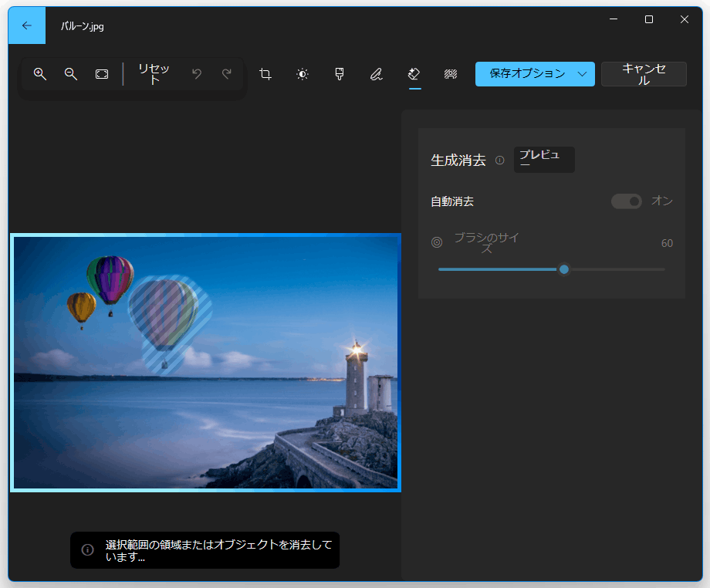Open the filter brush tool

pyautogui.click(x=339, y=74)
